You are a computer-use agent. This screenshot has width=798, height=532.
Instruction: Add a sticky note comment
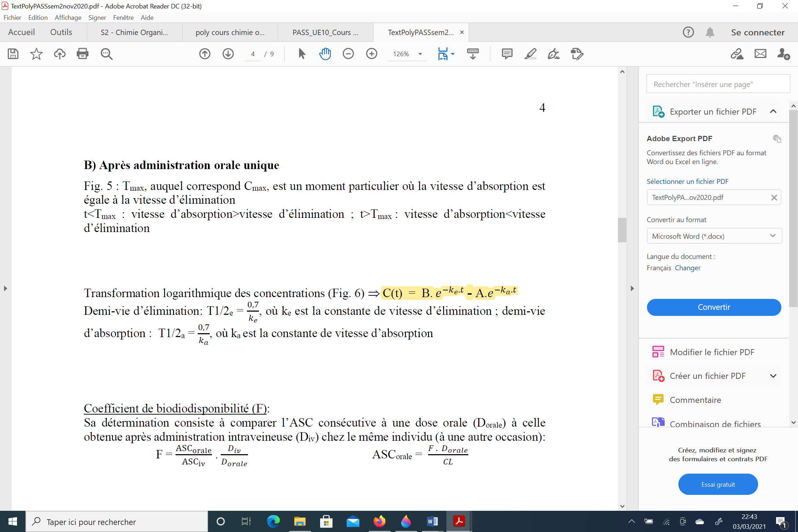507,54
